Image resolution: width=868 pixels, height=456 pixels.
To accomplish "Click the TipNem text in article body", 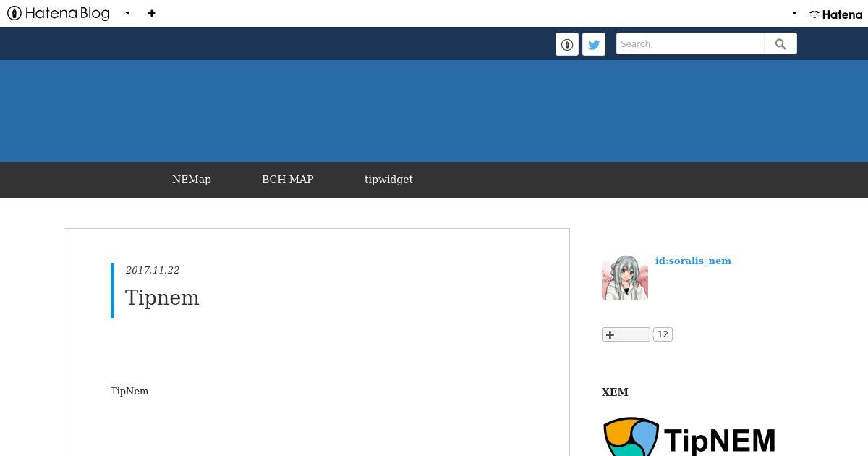I will click(129, 391).
